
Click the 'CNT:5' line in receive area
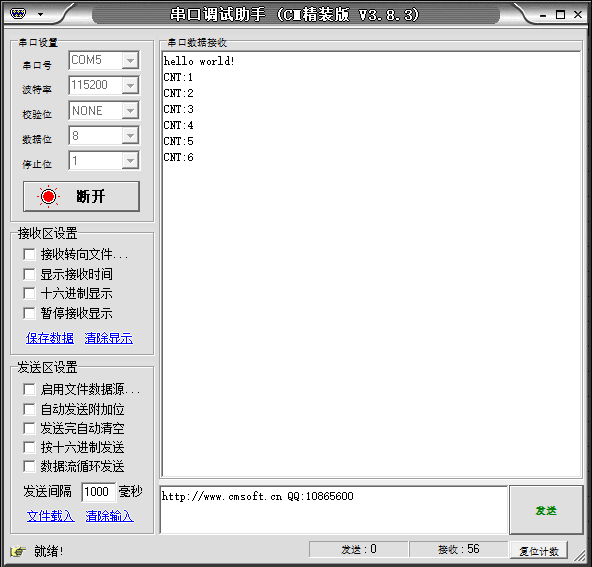coord(179,142)
